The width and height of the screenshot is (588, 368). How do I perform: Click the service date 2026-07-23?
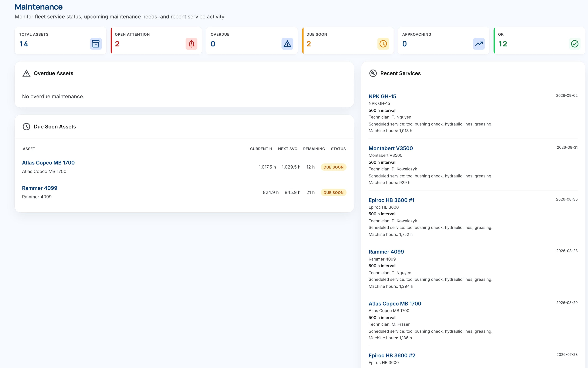point(567,354)
